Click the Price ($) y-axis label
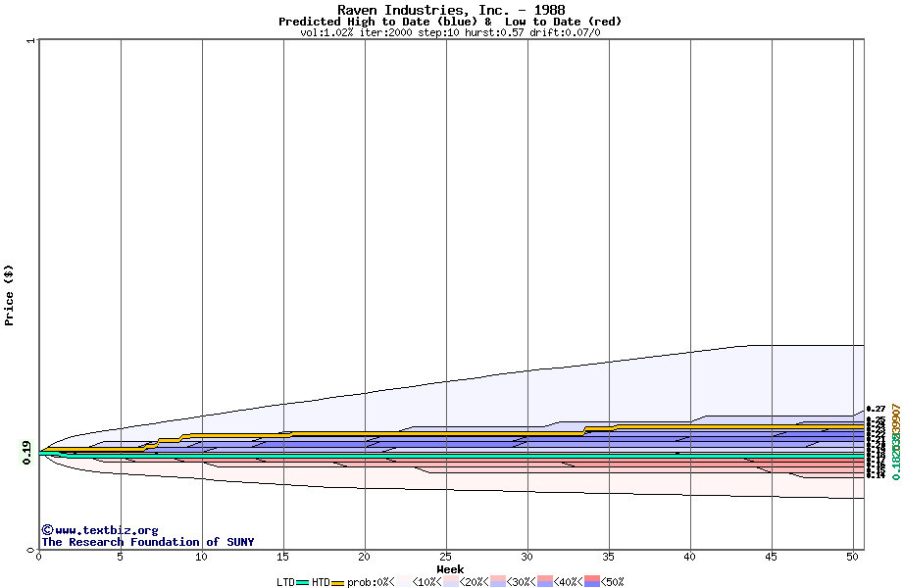 pos(9,294)
